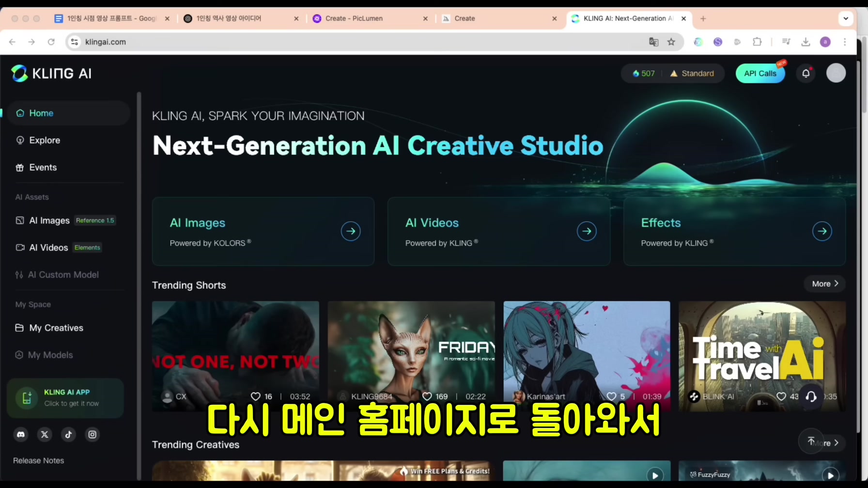
Task: Click the 507 credits counter
Action: tap(643, 73)
